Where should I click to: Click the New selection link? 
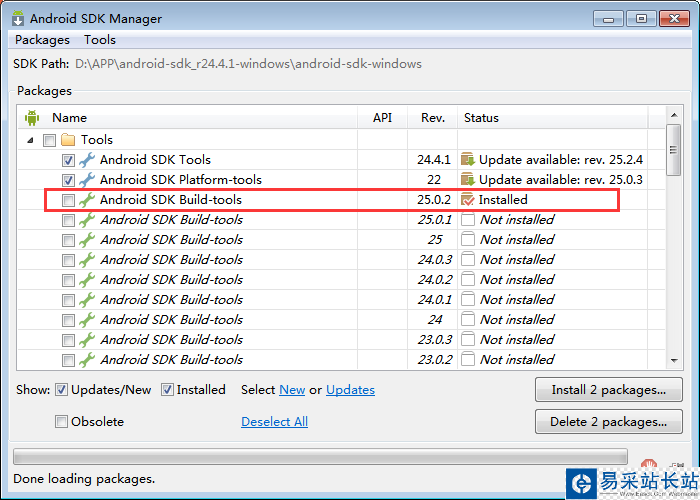[292, 390]
